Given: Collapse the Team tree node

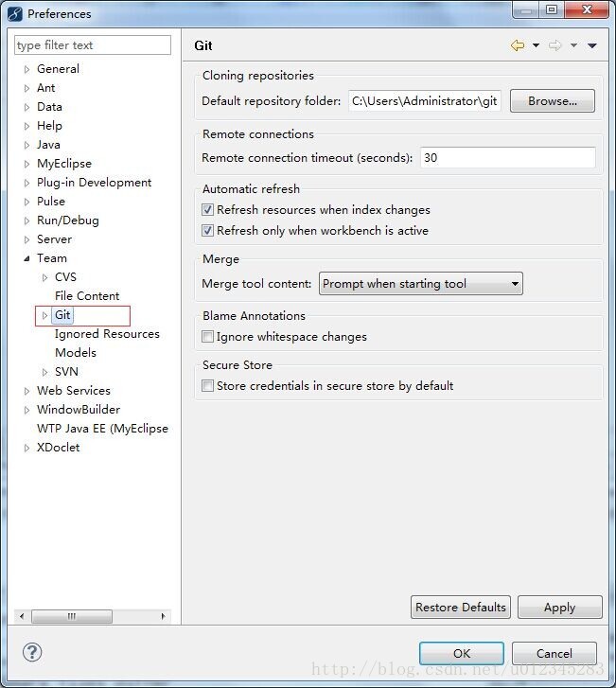Looking at the screenshot, I should point(26,258).
